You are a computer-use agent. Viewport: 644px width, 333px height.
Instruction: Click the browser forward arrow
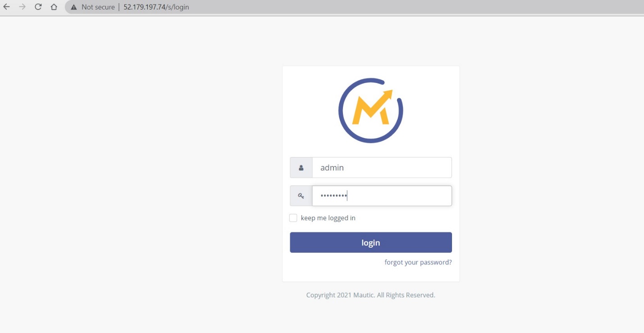pos(22,7)
